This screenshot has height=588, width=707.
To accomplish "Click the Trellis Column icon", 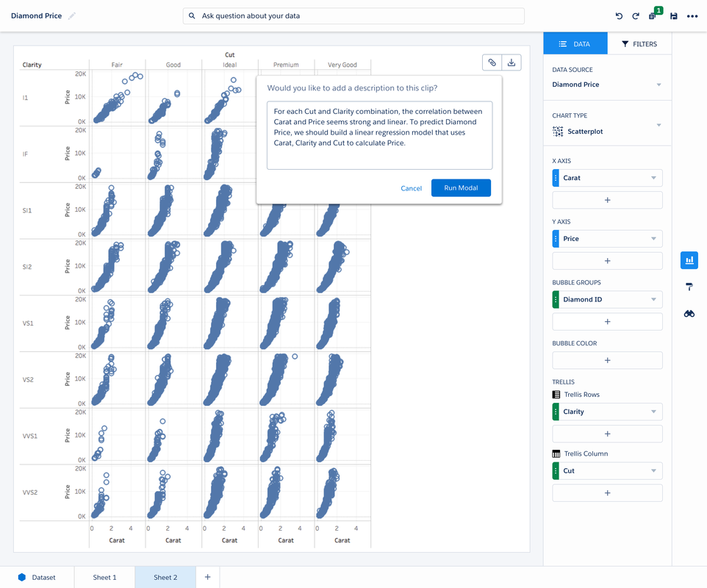I will click(x=556, y=453).
